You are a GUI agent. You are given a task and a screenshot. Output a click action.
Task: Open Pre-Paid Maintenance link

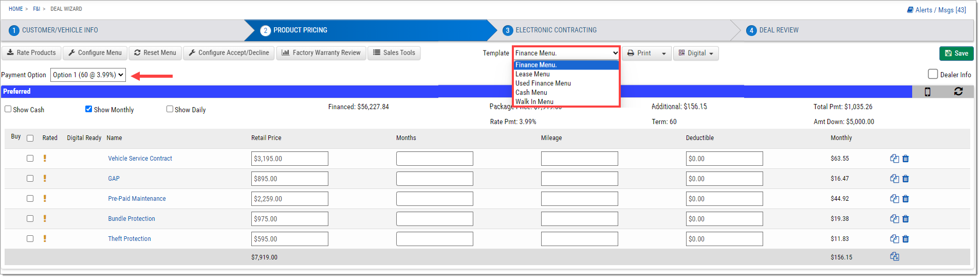click(137, 199)
